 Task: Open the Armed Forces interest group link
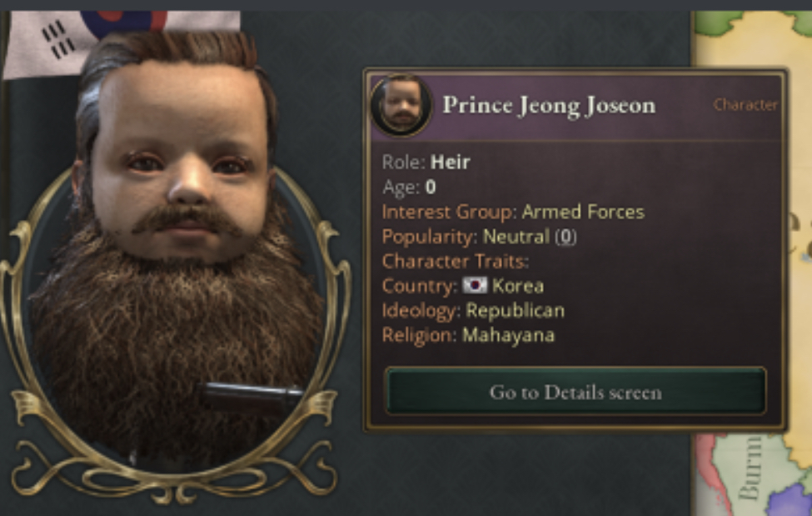coord(583,212)
